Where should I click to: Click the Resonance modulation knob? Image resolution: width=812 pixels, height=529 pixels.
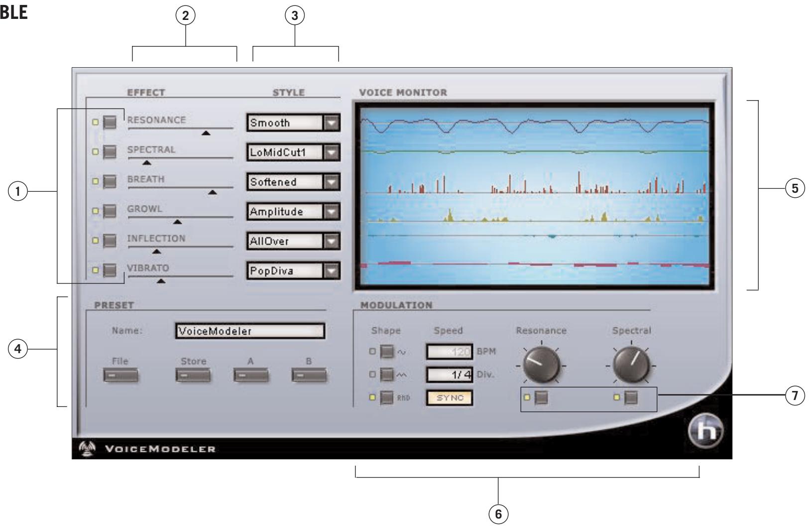(542, 365)
